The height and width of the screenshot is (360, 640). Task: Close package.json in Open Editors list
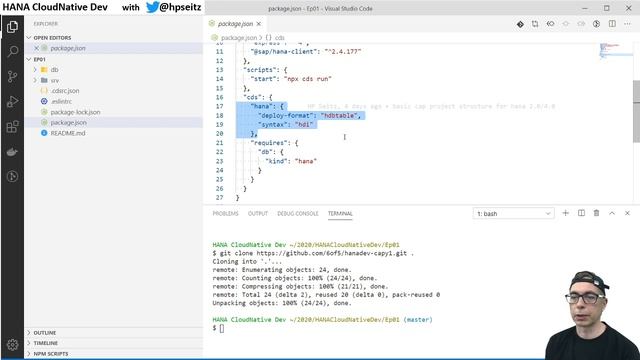36,48
